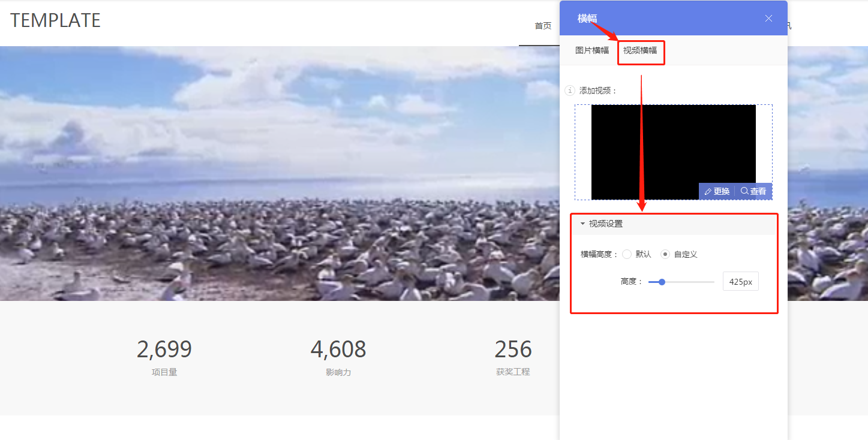Click the 更换 button on the video
868x440 pixels.
coord(717,191)
